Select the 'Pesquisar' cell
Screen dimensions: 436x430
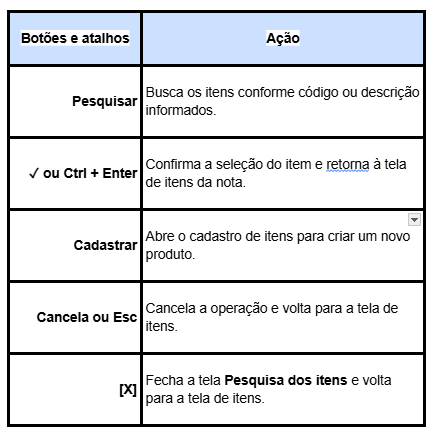[75, 101]
